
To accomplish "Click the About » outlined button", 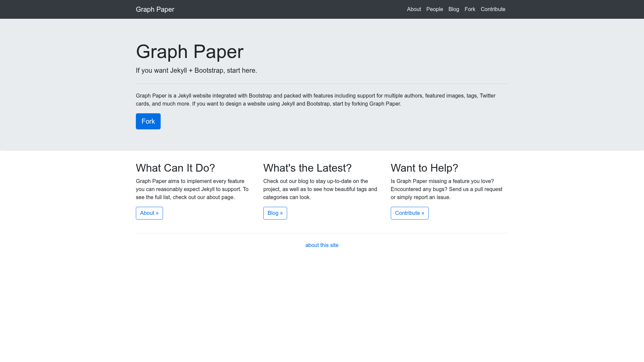I will pos(149,213).
